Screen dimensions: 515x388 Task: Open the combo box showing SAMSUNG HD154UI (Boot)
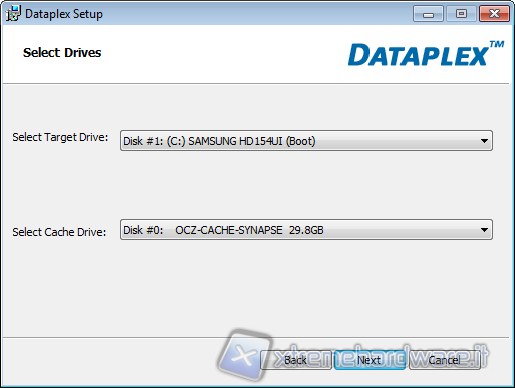click(x=306, y=141)
